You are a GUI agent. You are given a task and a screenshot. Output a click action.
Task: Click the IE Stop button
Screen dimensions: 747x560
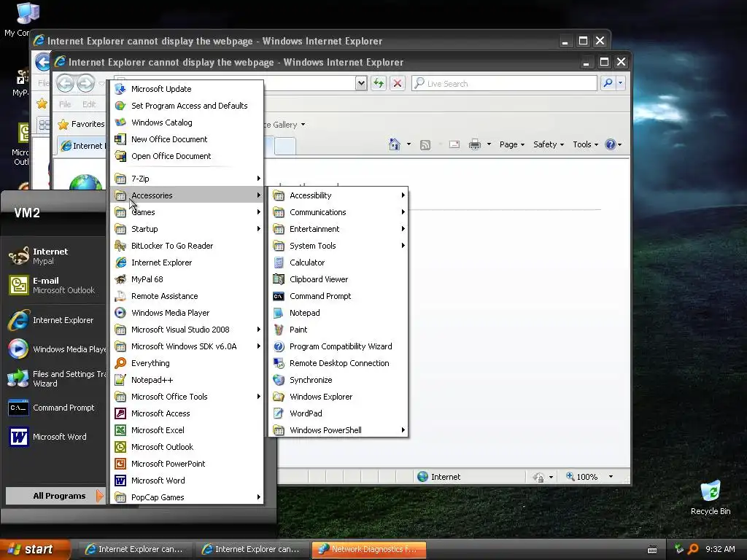tap(398, 83)
